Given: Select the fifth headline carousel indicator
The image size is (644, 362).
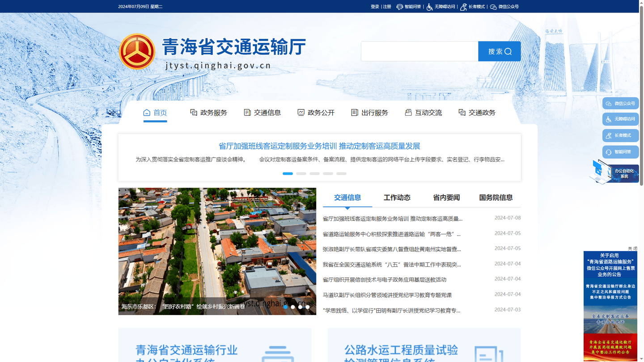Looking at the screenshot, I should pyautogui.click(x=341, y=173).
